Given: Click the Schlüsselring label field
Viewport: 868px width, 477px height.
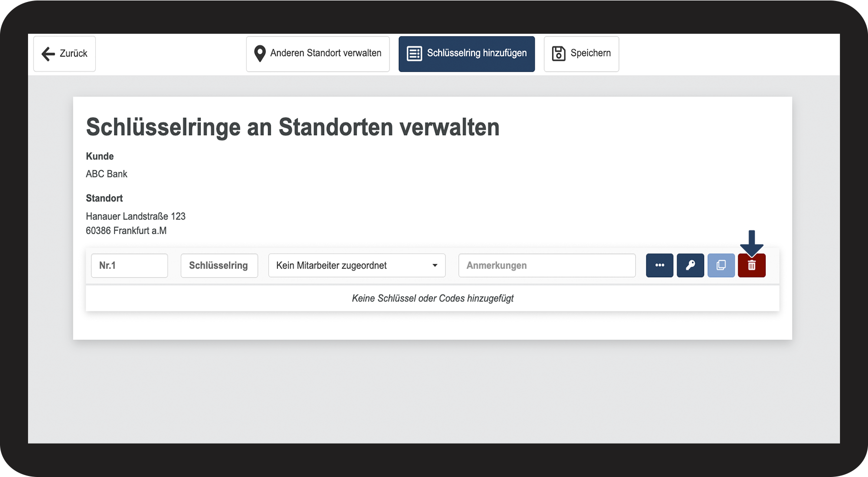Looking at the screenshot, I should click(219, 265).
